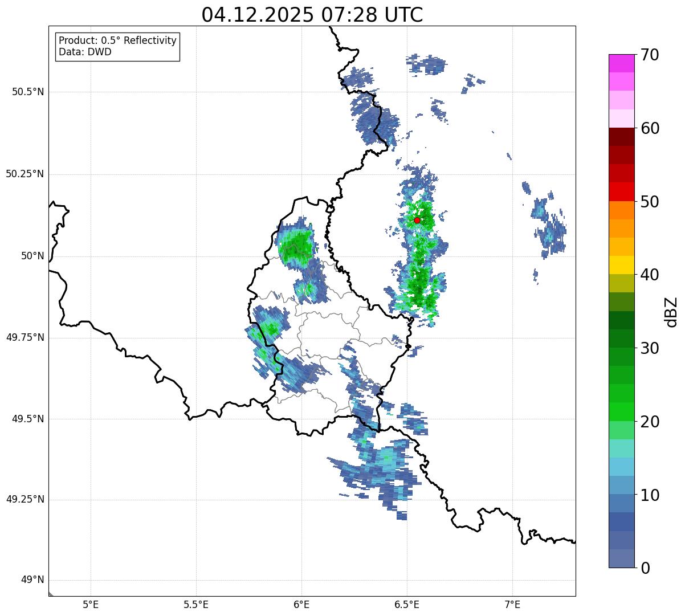Click the magenta top colorbar segment
Image resolution: width=685 pixels, height=616 pixels.
click(x=621, y=63)
